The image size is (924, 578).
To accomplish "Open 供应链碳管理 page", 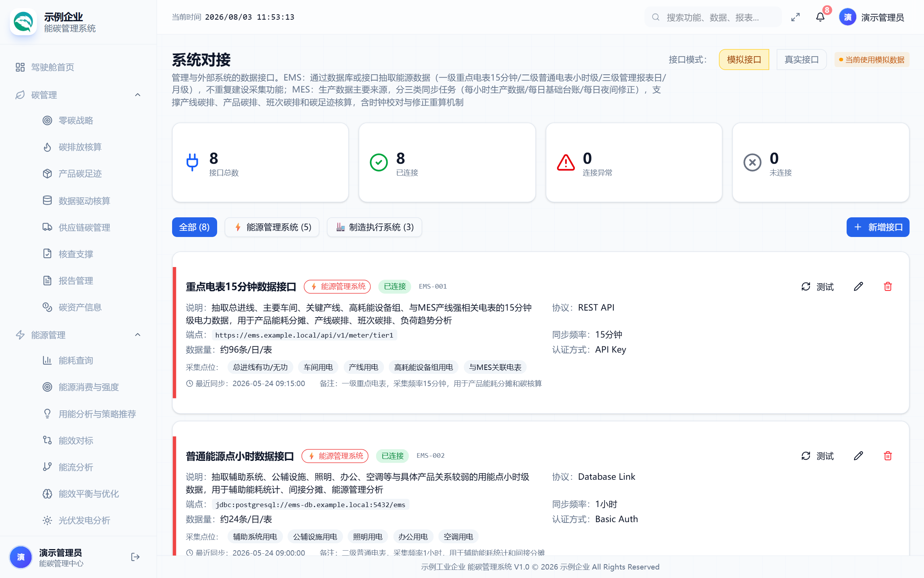I will pos(84,227).
